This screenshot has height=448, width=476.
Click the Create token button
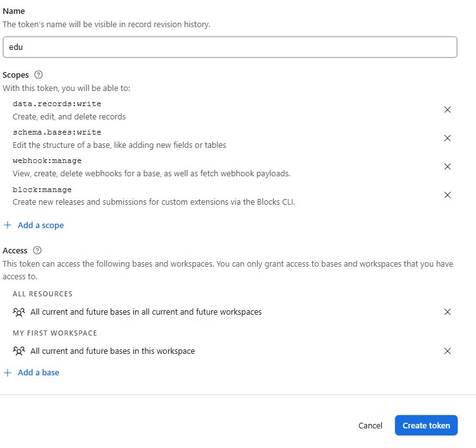(426, 425)
